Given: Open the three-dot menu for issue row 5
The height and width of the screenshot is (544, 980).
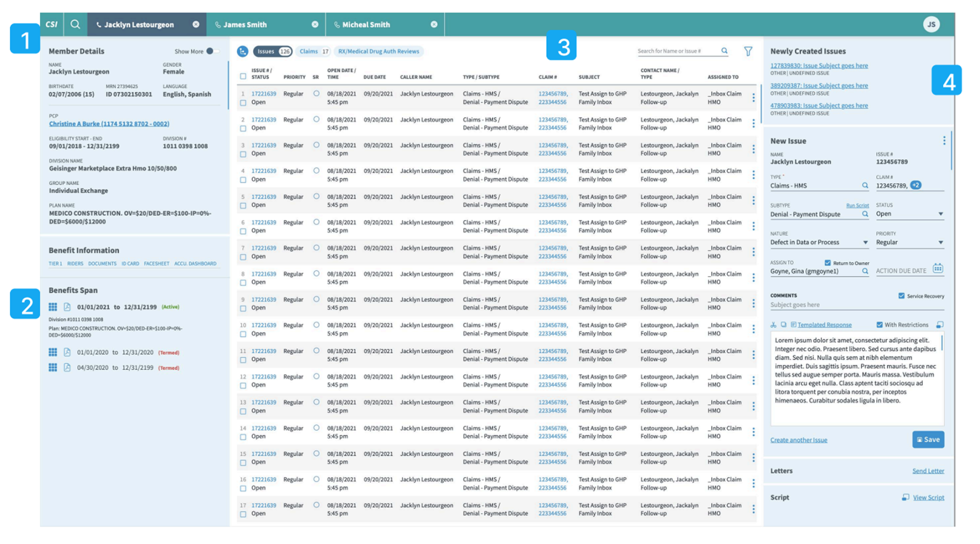Looking at the screenshot, I should point(753,201).
